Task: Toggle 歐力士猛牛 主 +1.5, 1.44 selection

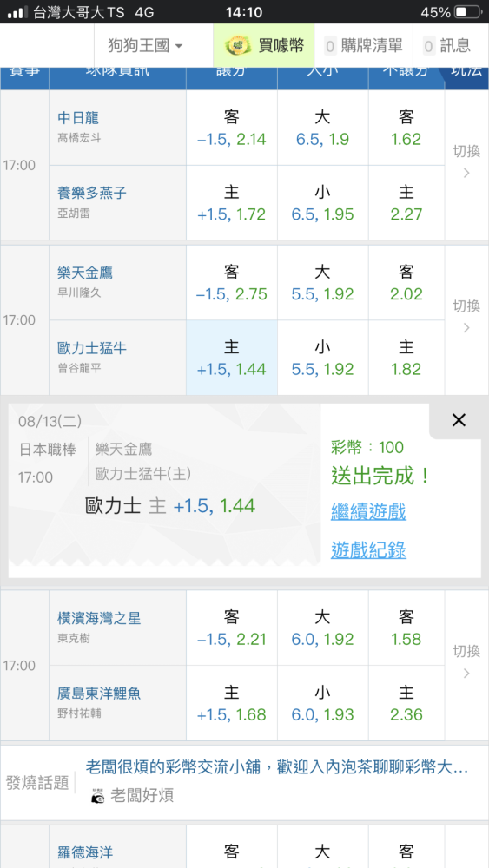Action: coord(232,358)
